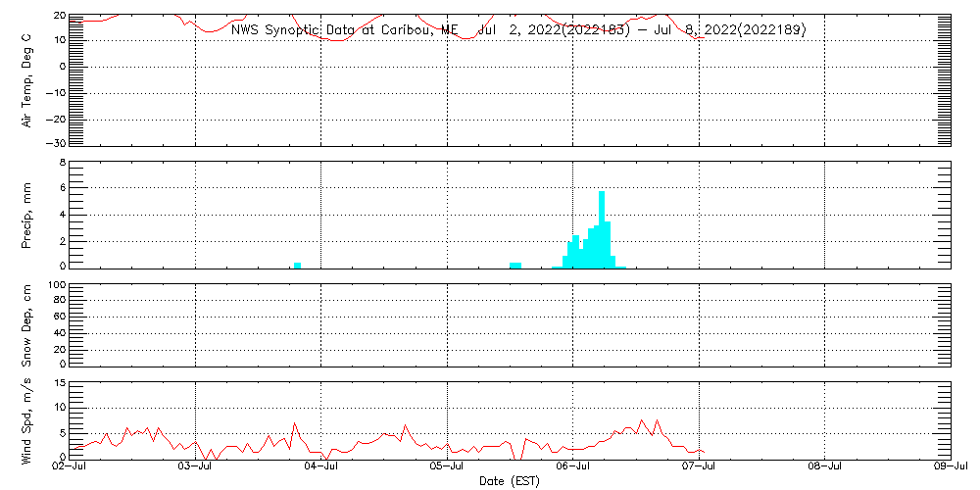Viewport: 980px width, 490px height.
Task: Select the '05-Jul' date tick label
Action: pyautogui.click(x=448, y=466)
